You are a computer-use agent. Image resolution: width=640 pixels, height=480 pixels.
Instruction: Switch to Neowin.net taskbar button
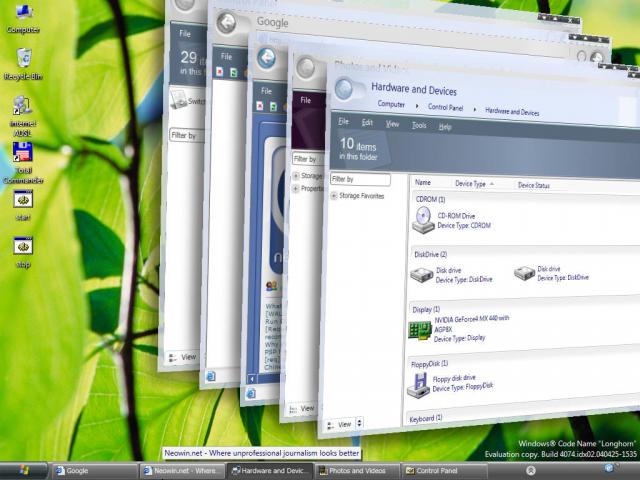pyautogui.click(x=183, y=471)
